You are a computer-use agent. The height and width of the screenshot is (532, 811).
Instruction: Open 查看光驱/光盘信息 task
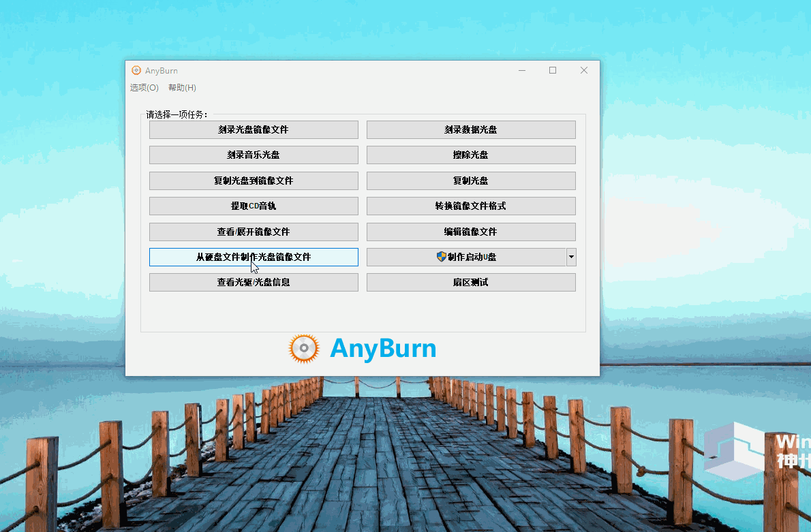254,282
